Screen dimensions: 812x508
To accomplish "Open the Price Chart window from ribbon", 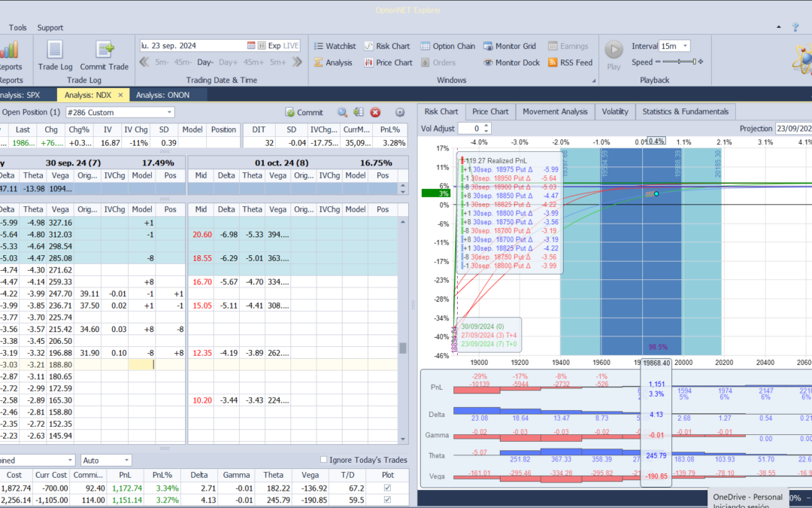I will coord(388,62).
